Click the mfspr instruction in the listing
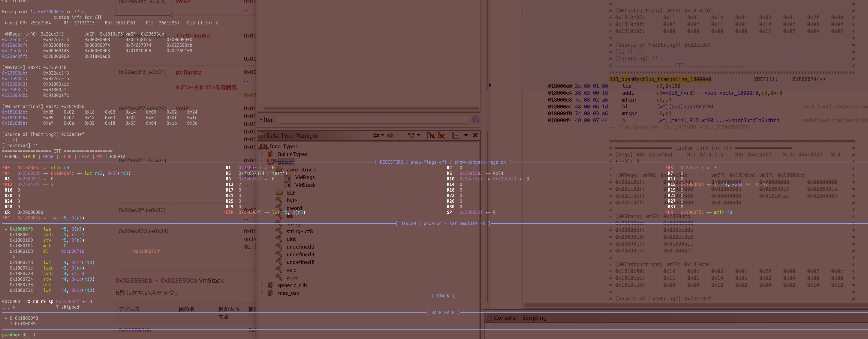The height and width of the screenshot is (339, 868). pos(629,100)
